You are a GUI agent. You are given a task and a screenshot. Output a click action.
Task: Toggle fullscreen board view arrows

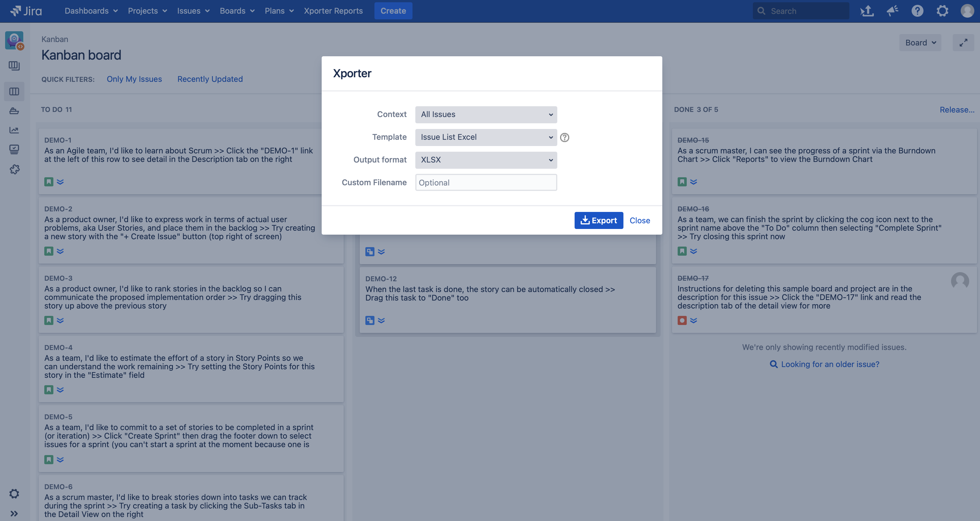(x=963, y=43)
